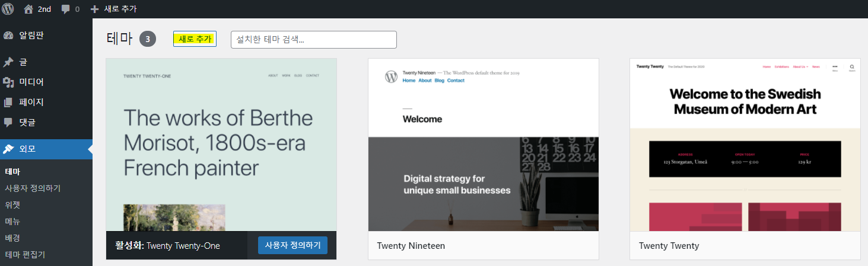Click the plus icon in admin bar
868x266 pixels.
95,9
